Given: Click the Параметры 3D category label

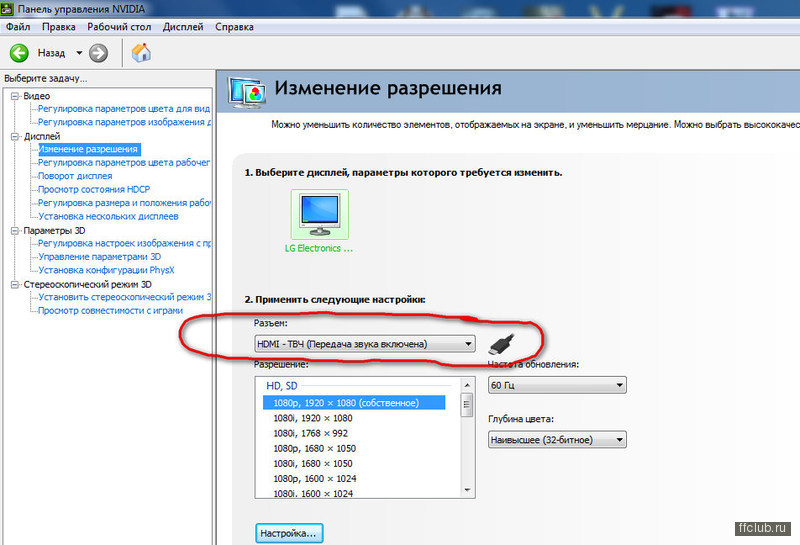Looking at the screenshot, I should click(x=54, y=231).
